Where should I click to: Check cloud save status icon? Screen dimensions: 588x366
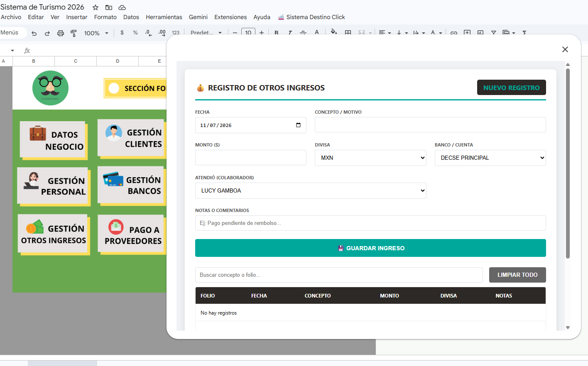click(x=122, y=7)
